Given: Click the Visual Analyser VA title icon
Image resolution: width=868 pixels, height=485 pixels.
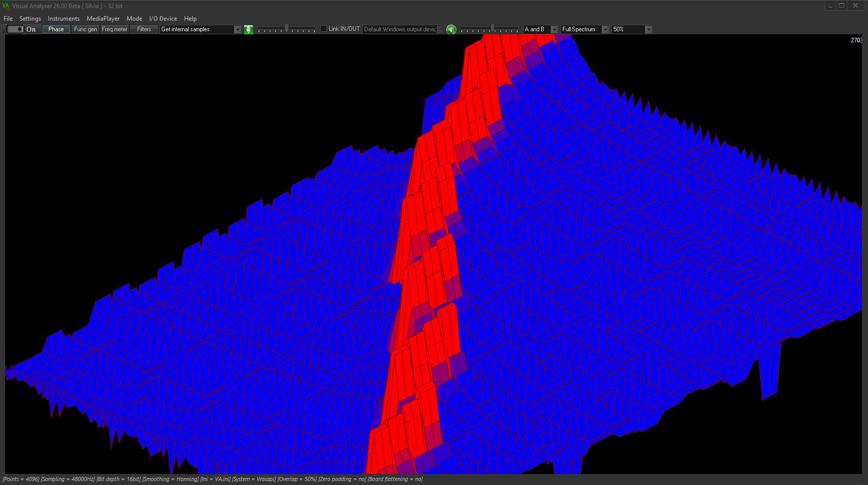Looking at the screenshot, I should coord(6,6).
